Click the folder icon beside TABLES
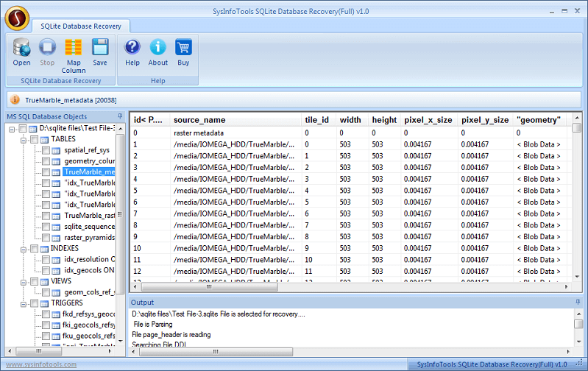 [45, 140]
